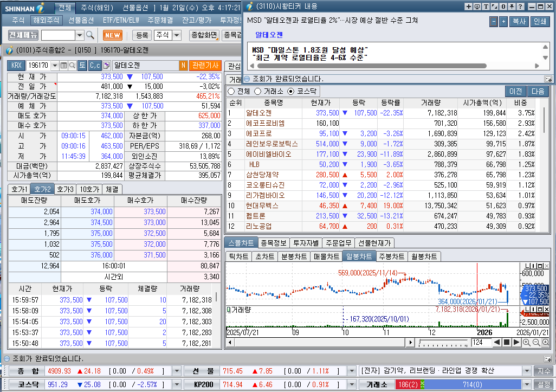This screenshot has width=556, height=392.
Task: Click the orange NEW badge icon
Action: [112, 35]
